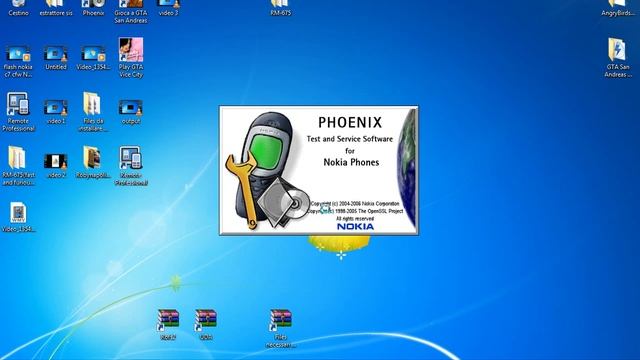Select the video 2 file icon
The width and height of the screenshot is (640, 360).
[x=56, y=166]
